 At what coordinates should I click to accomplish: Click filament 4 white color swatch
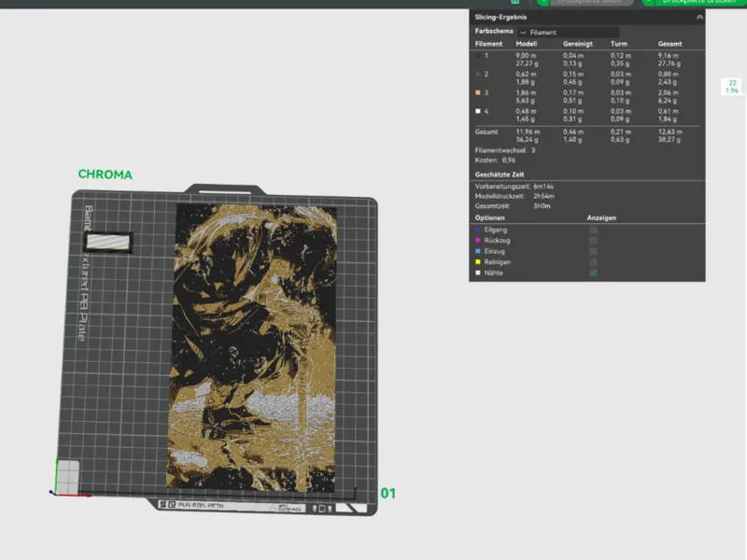point(478,111)
